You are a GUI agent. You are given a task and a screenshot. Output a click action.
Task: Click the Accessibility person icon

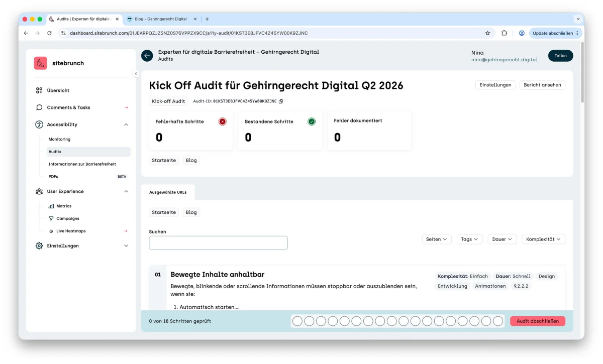click(x=39, y=125)
